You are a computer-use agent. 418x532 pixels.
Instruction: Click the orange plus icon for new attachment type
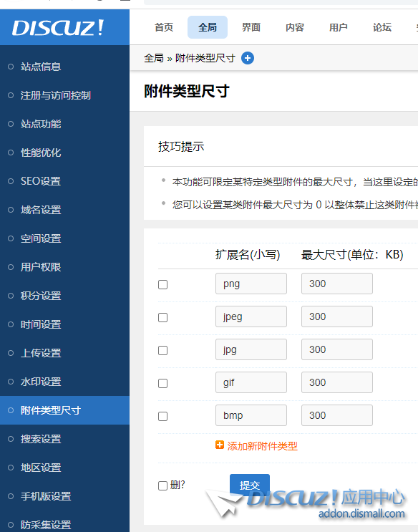click(220, 445)
